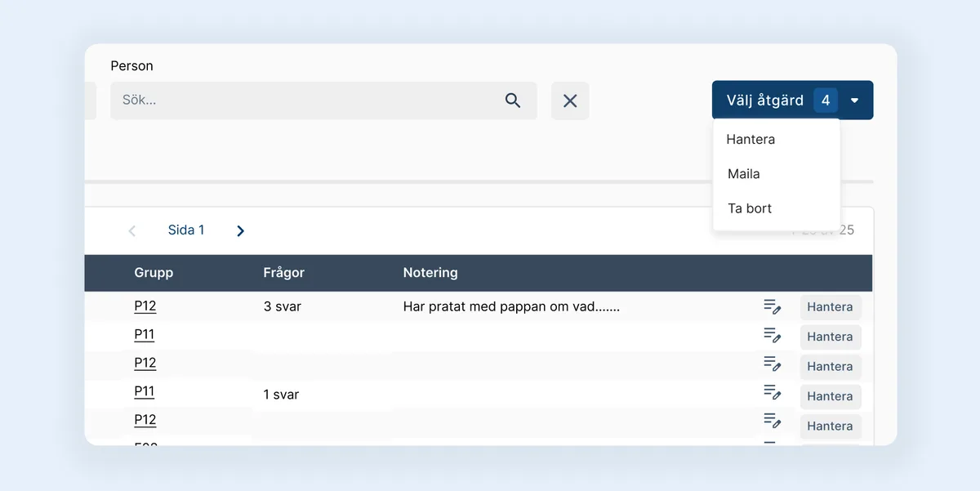
Task: Open the P12 group link in fifth row
Action: (145, 420)
